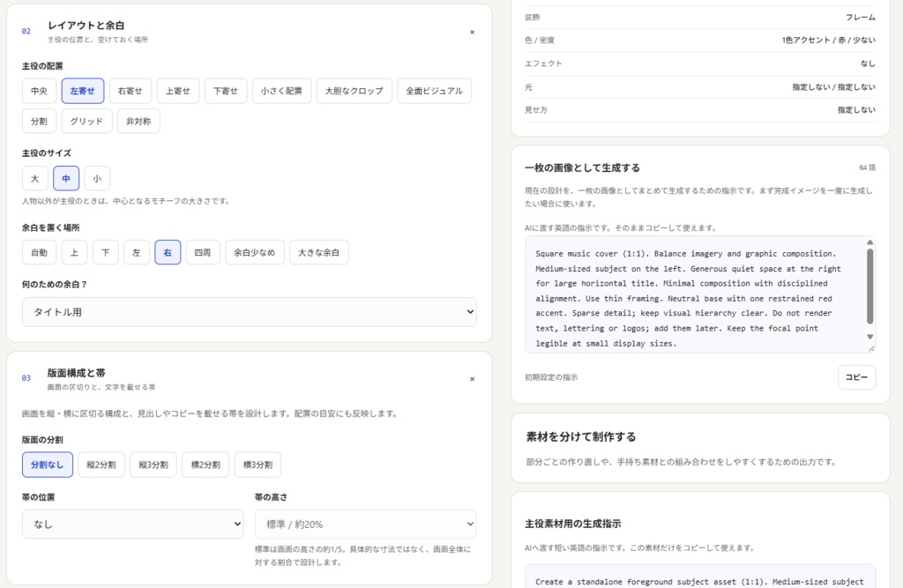Select 縦2分割 layout division
This screenshot has width=903, height=588.
point(101,465)
